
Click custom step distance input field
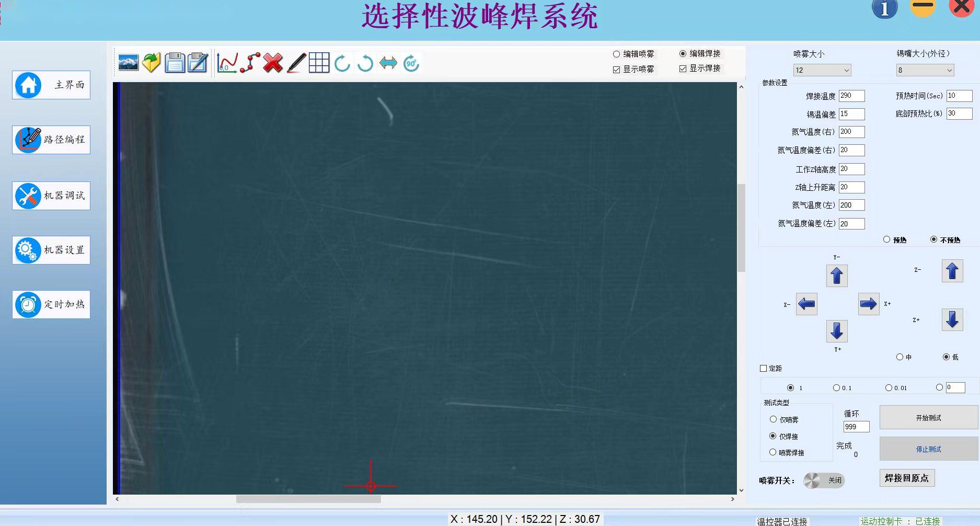(x=955, y=387)
